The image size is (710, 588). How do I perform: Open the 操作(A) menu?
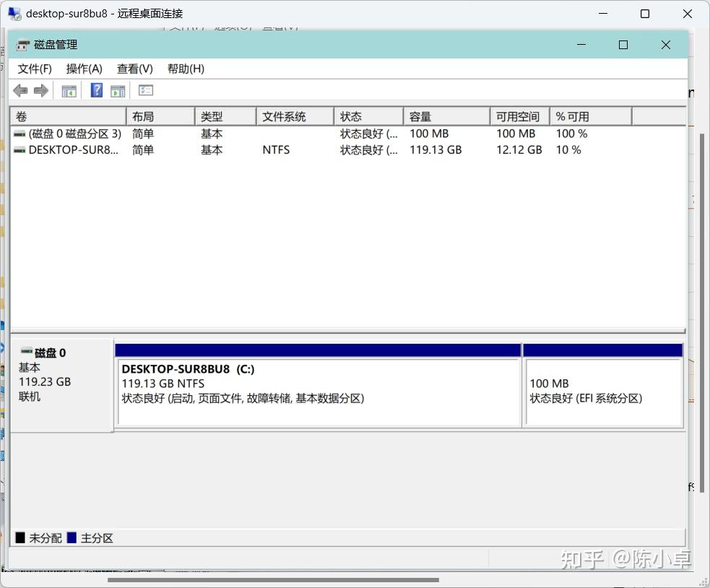click(84, 69)
